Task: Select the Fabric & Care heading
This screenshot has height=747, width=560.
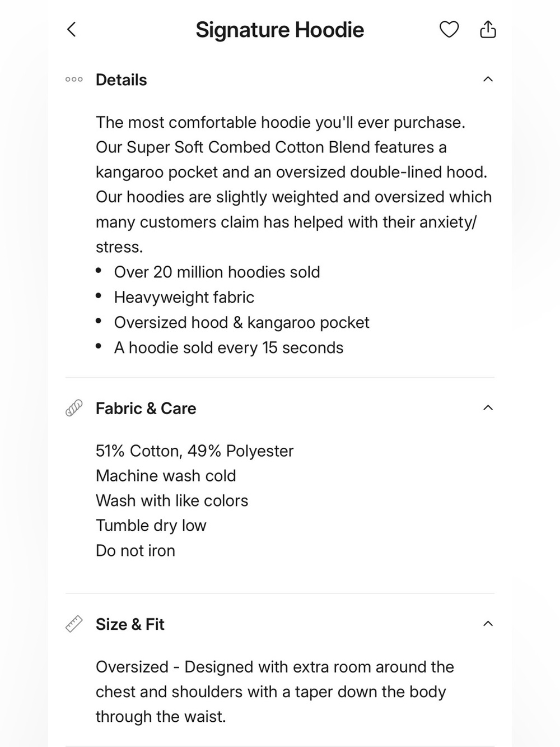Action: pos(146,408)
